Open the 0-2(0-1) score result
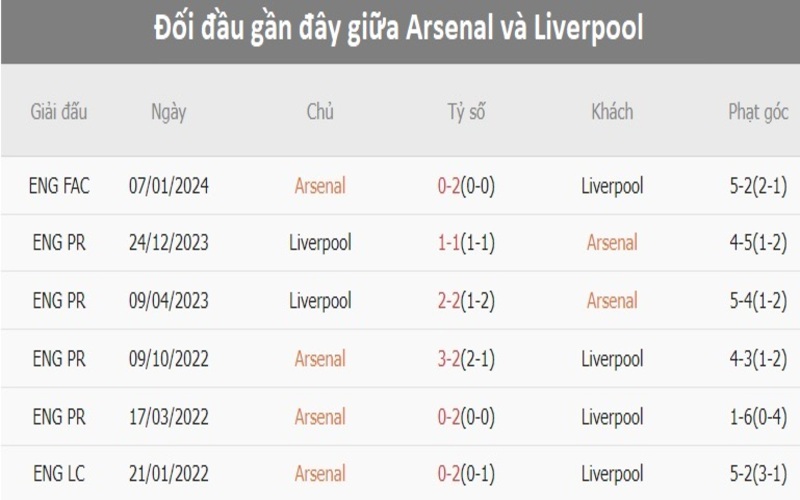The width and height of the screenshot is (800, 500). point(467,474)
